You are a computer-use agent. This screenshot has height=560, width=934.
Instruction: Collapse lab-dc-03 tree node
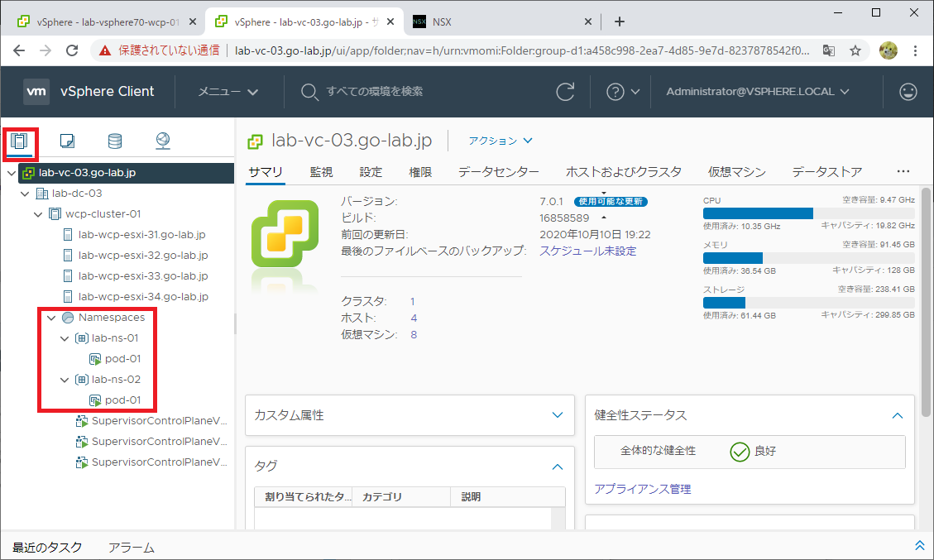(25, 194)
